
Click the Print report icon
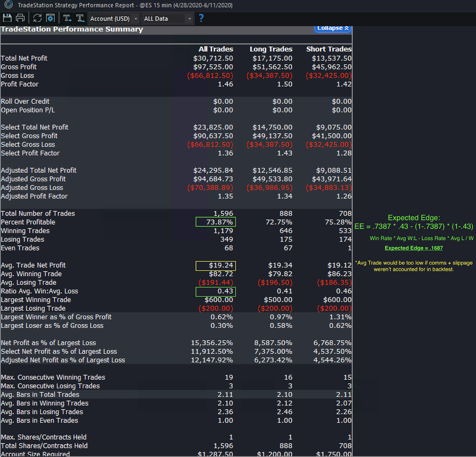tap(20, 18)
